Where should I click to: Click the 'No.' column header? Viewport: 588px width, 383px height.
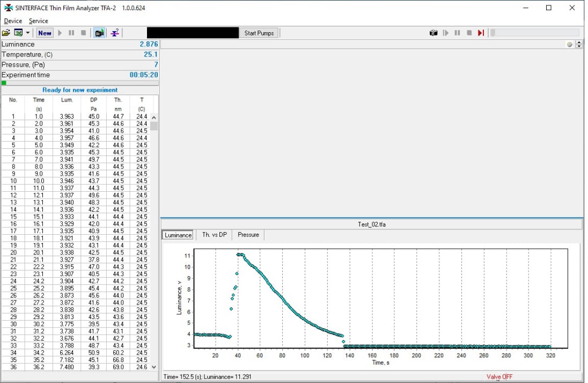point(13,100)
